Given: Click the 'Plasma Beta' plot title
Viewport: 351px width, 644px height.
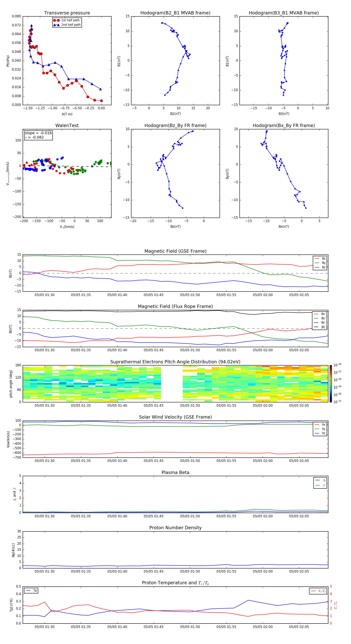Looking at the screenshot, I should click(x=175, y=472).
